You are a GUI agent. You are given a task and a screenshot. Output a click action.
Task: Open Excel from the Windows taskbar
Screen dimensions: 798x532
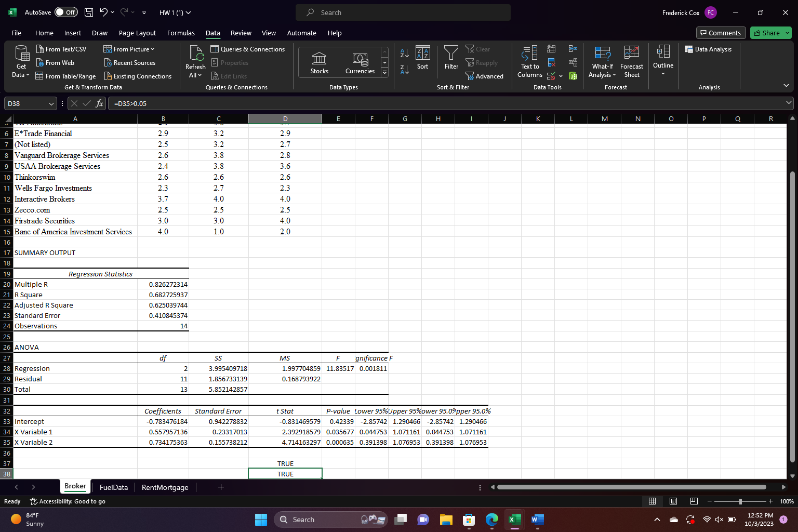(514, 520)
